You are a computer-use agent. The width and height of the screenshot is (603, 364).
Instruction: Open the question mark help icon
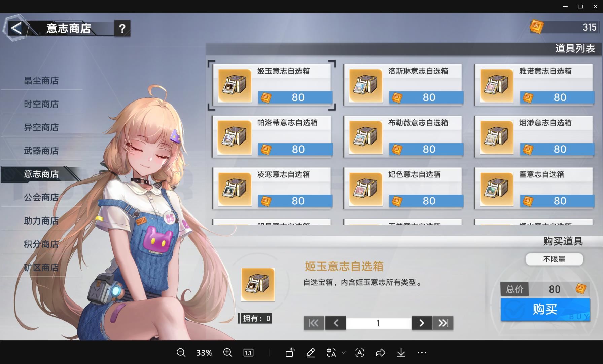(x=122, y=29)
